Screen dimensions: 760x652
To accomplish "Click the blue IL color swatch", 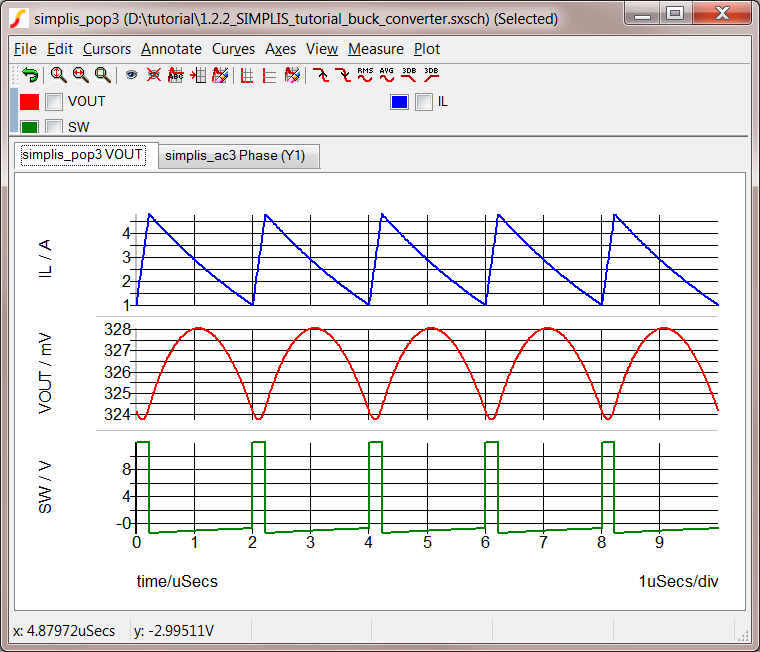I will coord(399,101).
